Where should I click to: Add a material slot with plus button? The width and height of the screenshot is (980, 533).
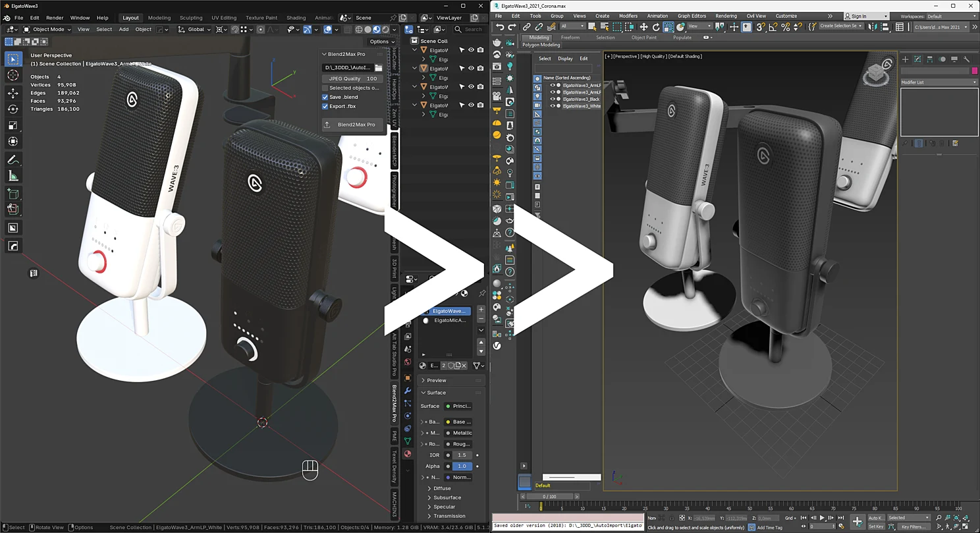[481, 309]
